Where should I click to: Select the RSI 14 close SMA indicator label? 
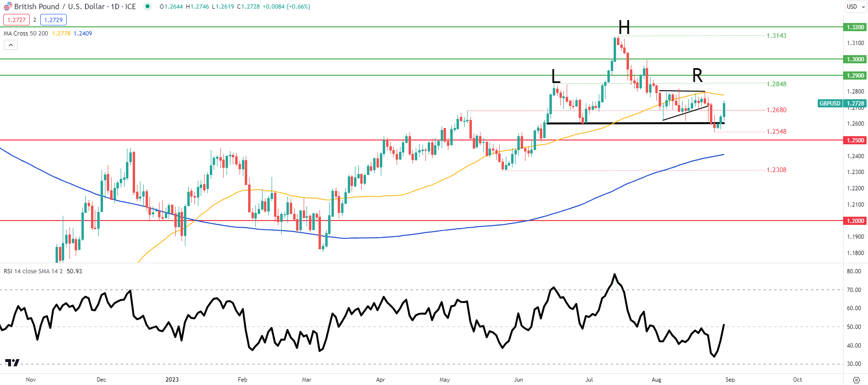click(x=33, y=271)
